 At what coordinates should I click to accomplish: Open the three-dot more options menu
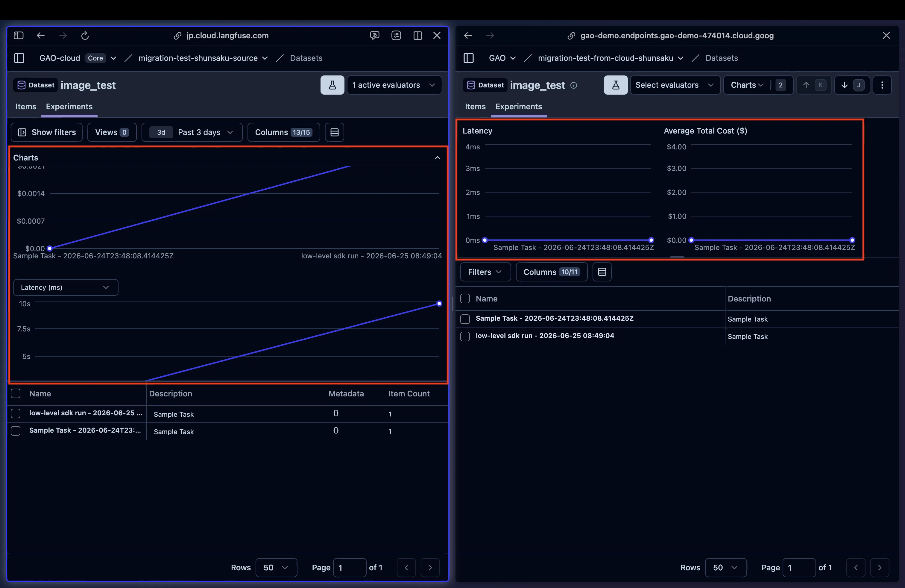click(882, 85)
